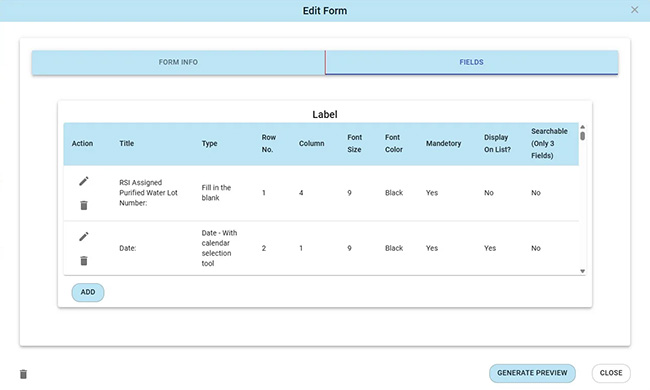Click table scrollbar up arrow
The width and height of the screenshot is (650, 390).
coord(582,127)
